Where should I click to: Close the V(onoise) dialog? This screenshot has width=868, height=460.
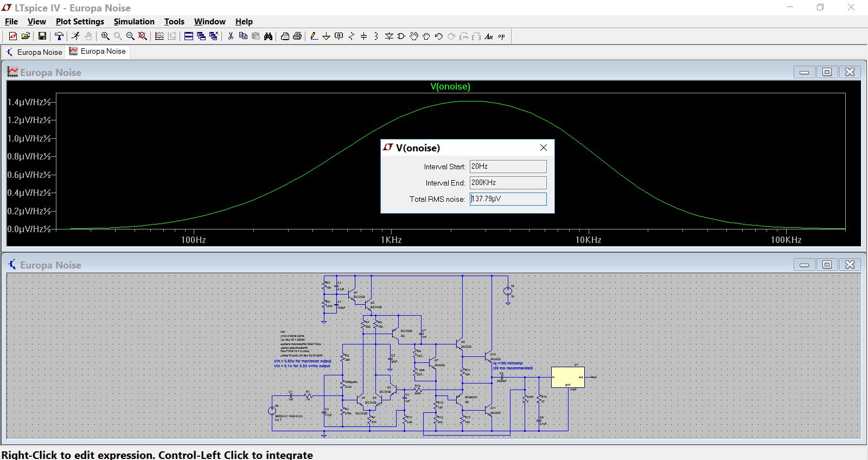pyautogui.click(x=544, y=148)
